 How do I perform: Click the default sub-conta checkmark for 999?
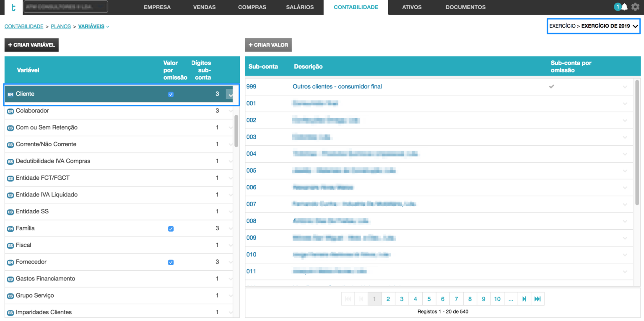pos(552,86)
